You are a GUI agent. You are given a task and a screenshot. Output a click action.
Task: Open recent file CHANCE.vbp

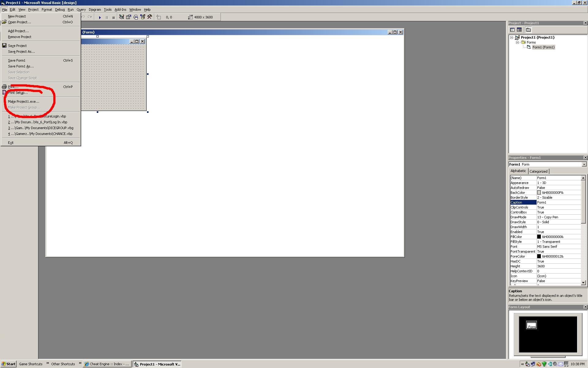tap(40, 134)
